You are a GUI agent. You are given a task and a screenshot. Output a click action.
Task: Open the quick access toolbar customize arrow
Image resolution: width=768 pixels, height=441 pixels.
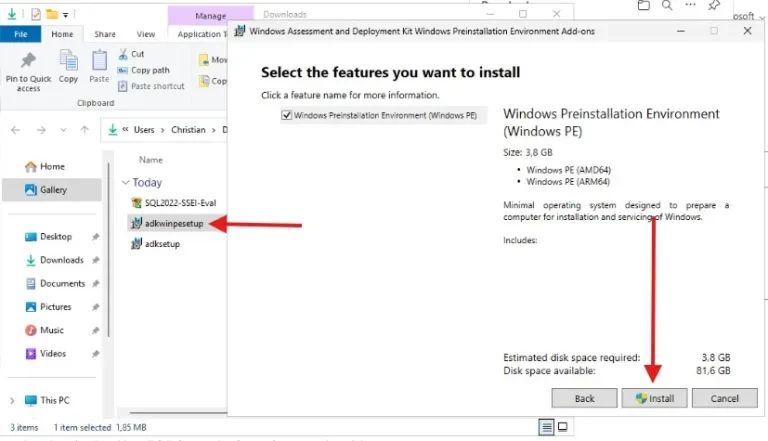tap(66, 15)
